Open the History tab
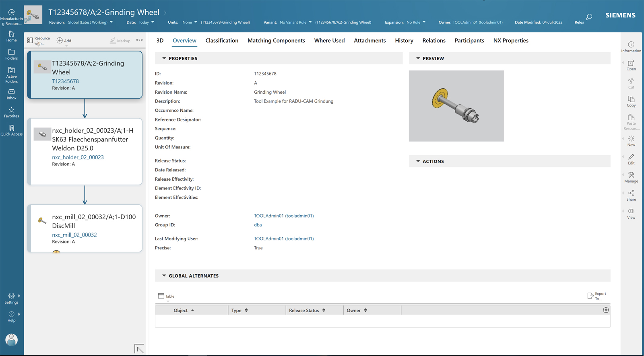This screenshot has width=644, height=356. click(404, 40)
